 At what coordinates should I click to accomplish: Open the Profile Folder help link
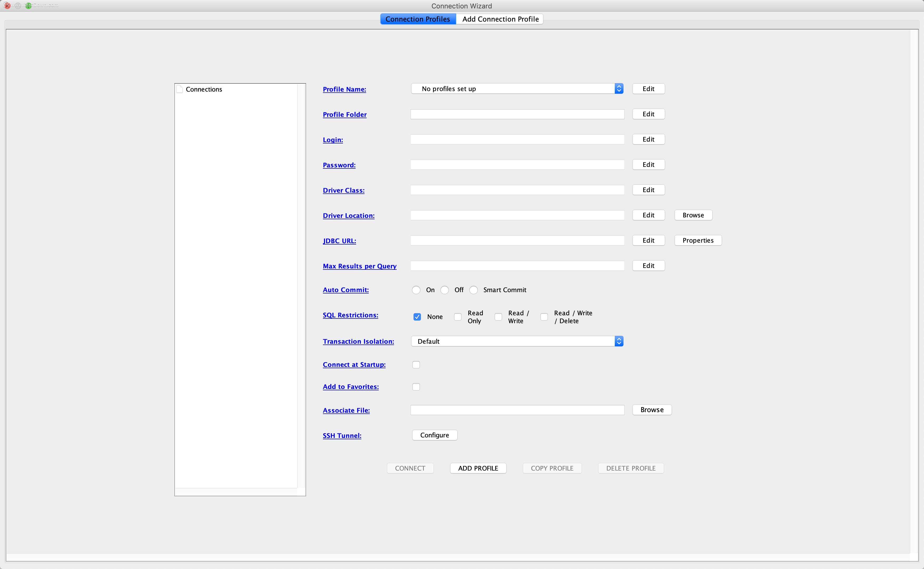[345, 114]
